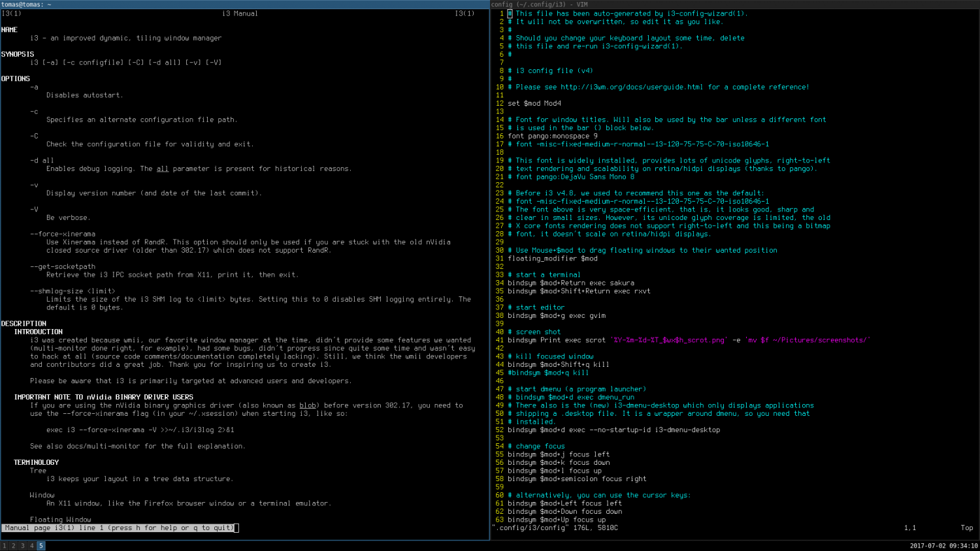
Task: Click the 'exec i3 --force-xinerama -V' command line
Action: [x=140, y=430]
